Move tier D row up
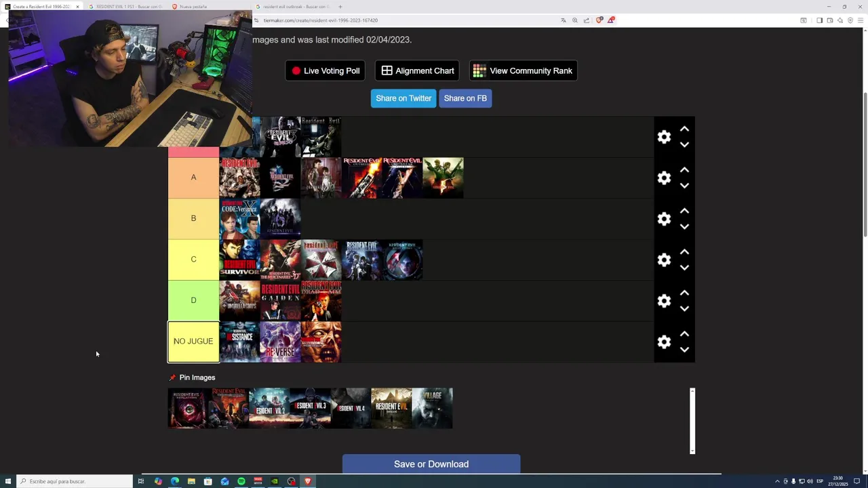 click(684, 293)
